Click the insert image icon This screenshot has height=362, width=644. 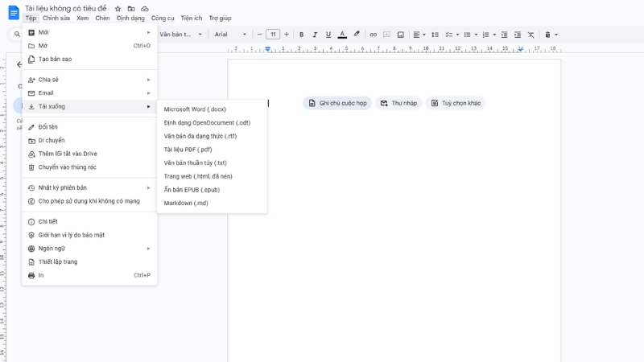click(400, 35)
